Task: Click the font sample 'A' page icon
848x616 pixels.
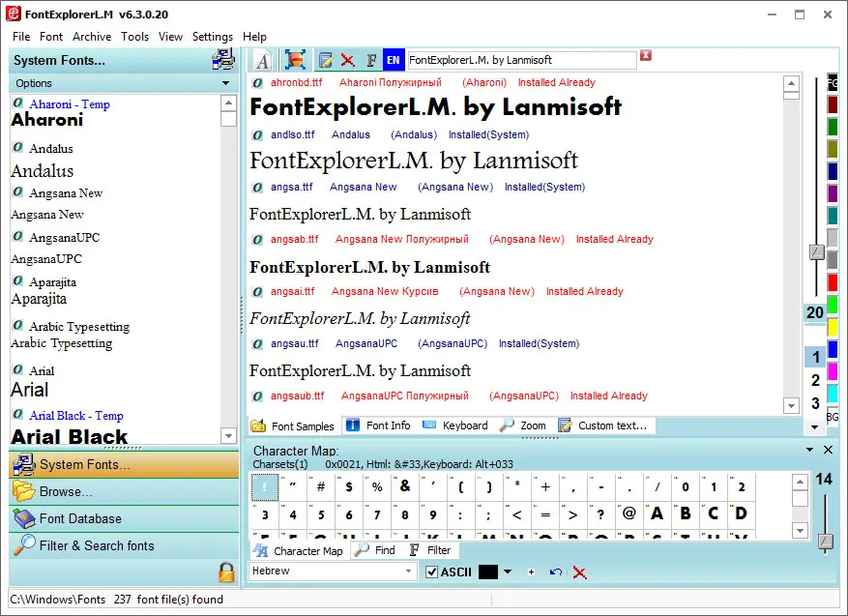Action: 263,60
